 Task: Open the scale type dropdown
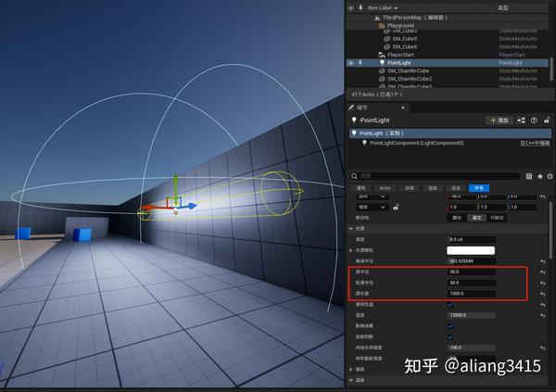pos(373,208)
